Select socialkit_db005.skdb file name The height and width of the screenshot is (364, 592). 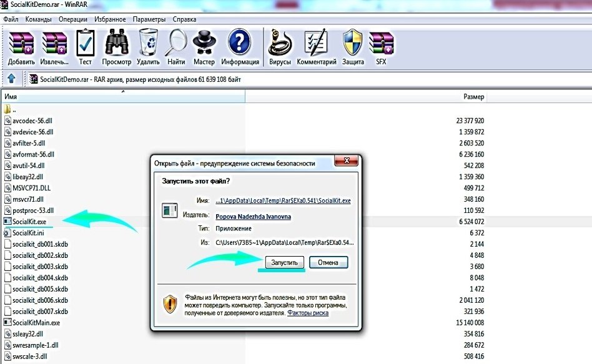pyautogui.click(x=40, y=289)
